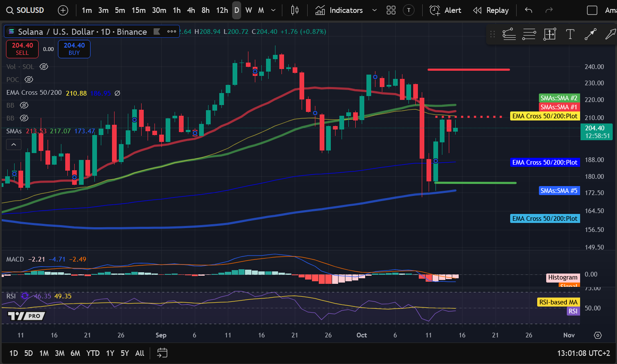Select the price range measure tool
Viewport: 617px width, 364px height.
(x=550, y=34)
